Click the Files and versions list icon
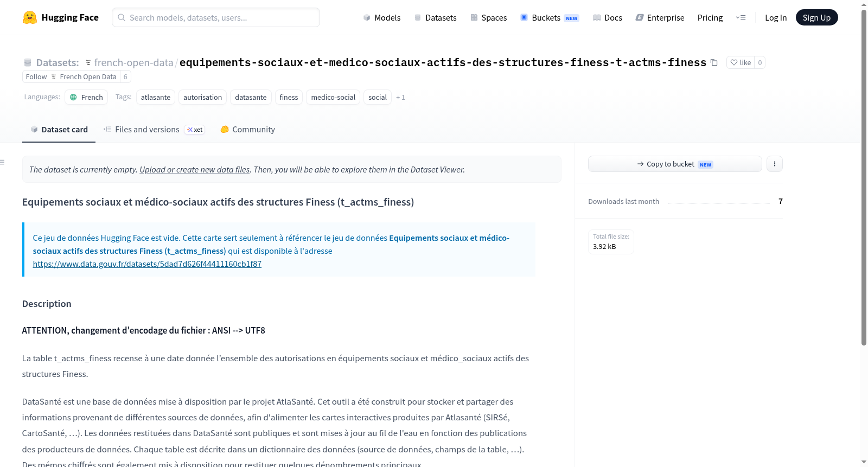 coord(107,129)
